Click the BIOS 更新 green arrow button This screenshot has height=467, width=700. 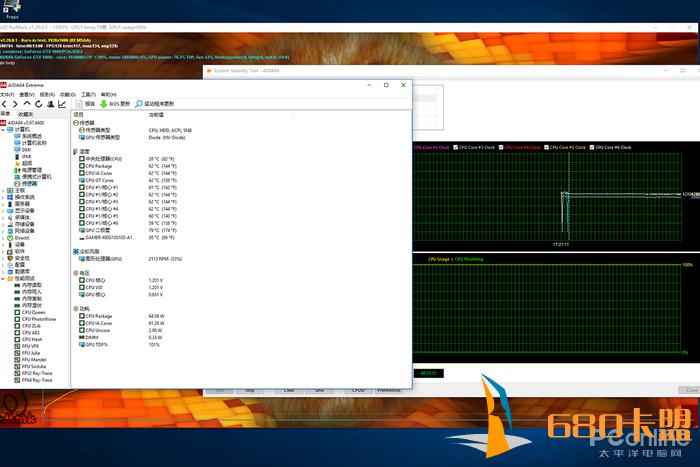[115, 104]
